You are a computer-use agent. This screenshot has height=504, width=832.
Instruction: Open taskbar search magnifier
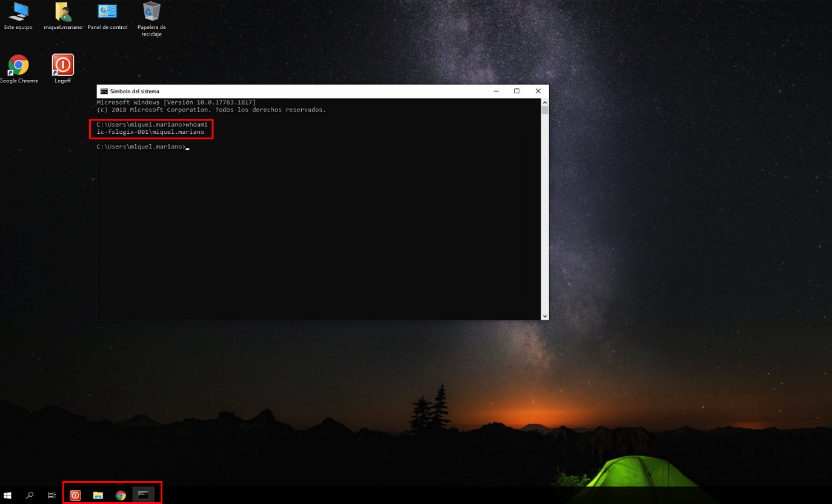pos(30,495)
